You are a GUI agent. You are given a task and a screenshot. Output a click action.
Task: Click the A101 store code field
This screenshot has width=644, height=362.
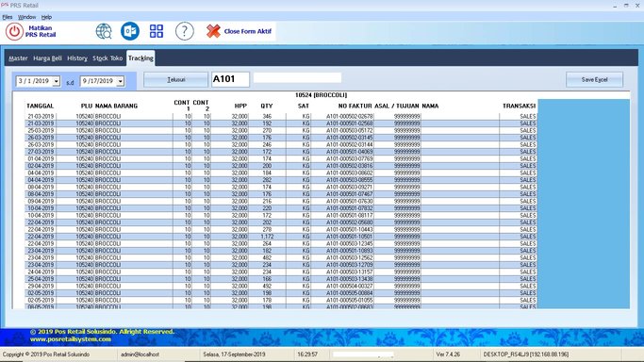click(x=230, y=79)
